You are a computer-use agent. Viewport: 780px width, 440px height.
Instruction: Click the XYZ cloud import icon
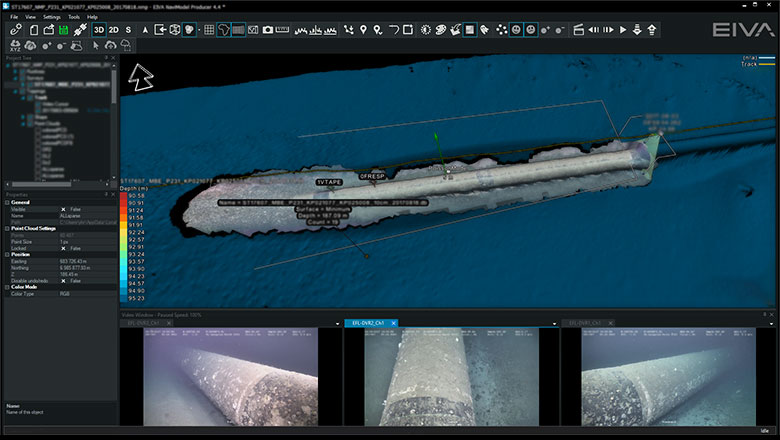coord(15,45)
